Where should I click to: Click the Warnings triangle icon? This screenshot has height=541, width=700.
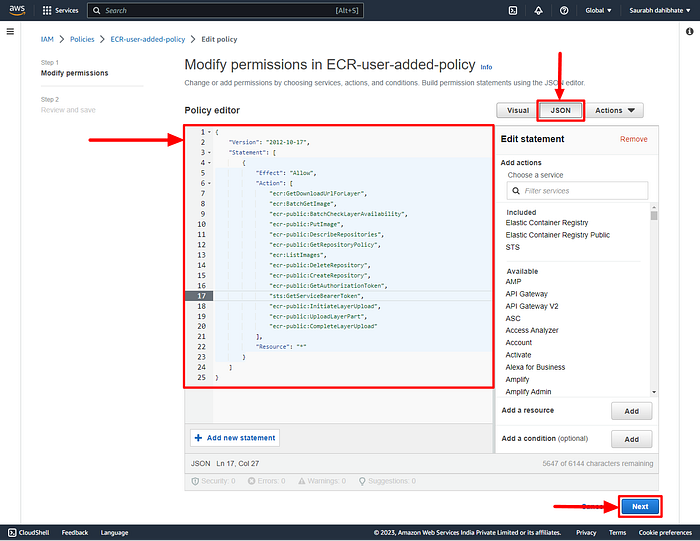coord(302,481)
